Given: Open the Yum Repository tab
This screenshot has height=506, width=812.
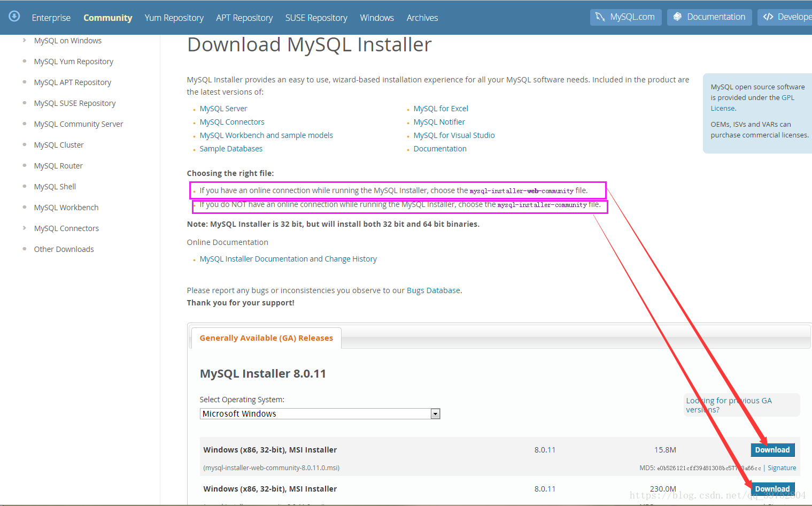Looking at the screenshot, I should (174, 18).
